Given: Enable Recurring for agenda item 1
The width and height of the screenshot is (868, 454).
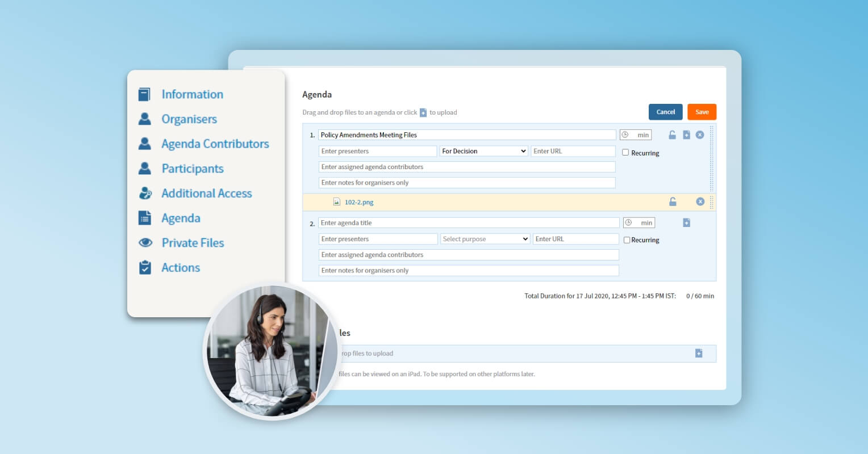Looking at the screenshot, I should point(625,153).
